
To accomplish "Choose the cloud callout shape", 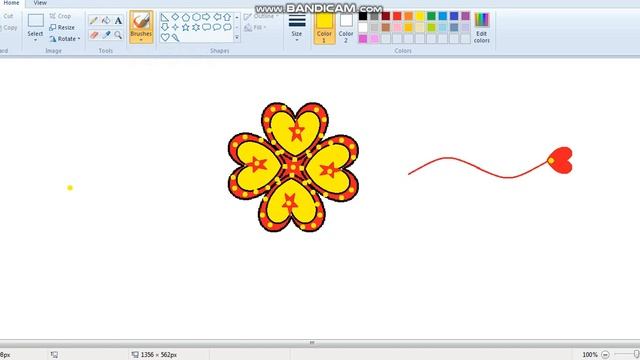I will [227, 27].
